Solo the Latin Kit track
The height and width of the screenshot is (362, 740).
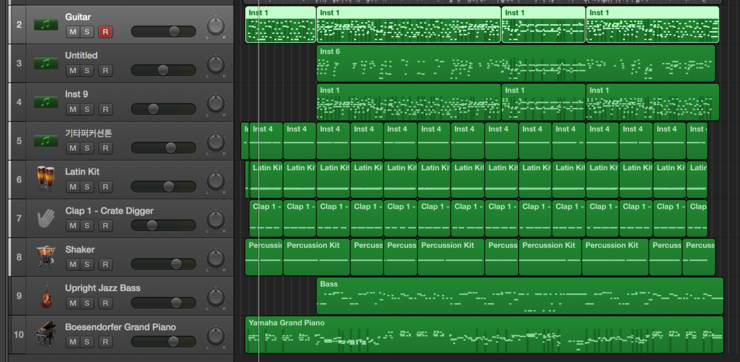[x=86, y=187]
